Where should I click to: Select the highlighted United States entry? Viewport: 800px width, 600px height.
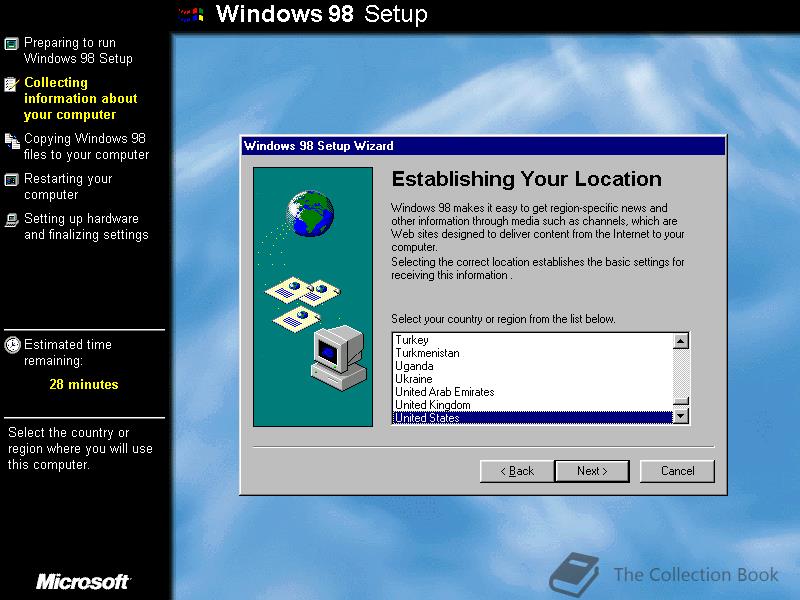(533, 418)
